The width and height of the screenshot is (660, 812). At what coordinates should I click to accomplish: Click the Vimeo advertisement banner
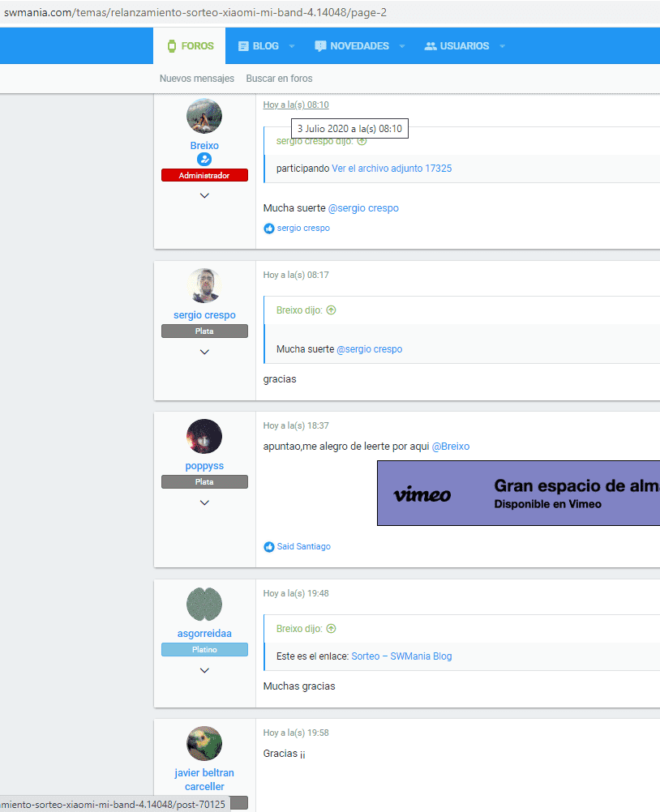point(519,493)
